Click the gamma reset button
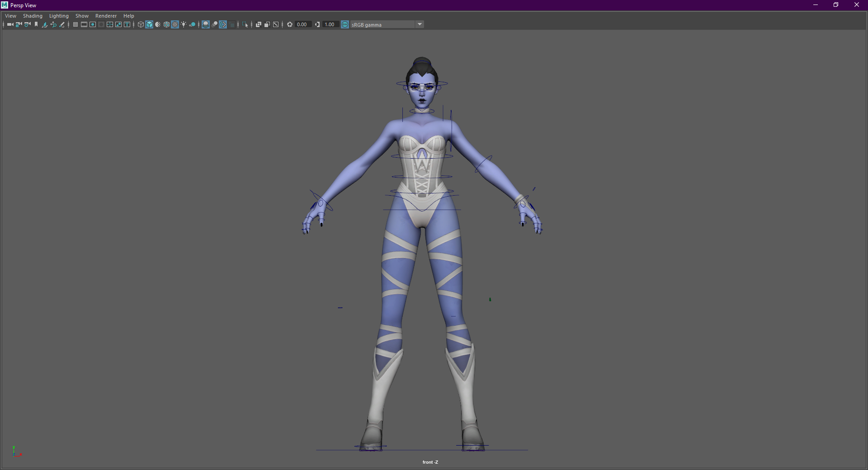 pyautogui.click(x=317, y=24)
